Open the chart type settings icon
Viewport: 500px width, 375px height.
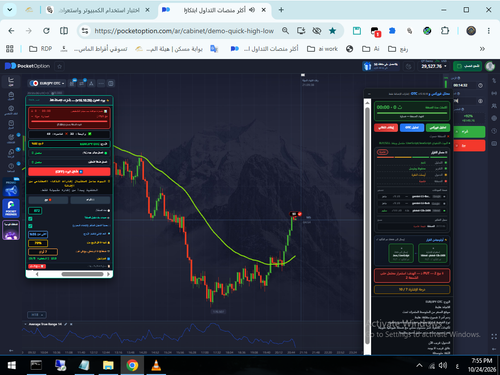pos(72,83)
